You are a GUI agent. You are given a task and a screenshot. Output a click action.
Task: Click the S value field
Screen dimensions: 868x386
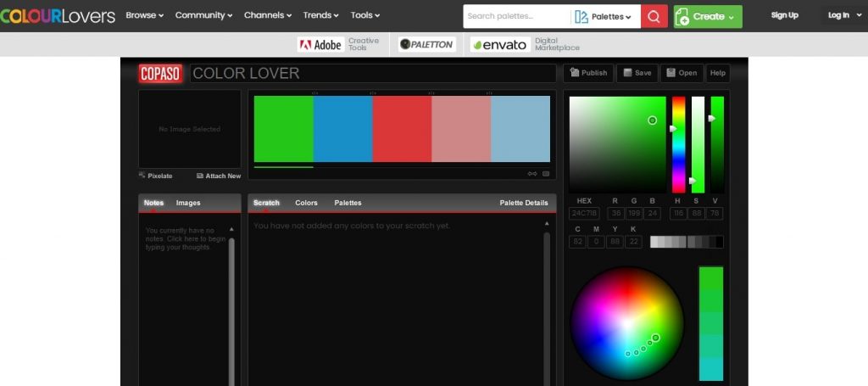(x=697, y=214)
